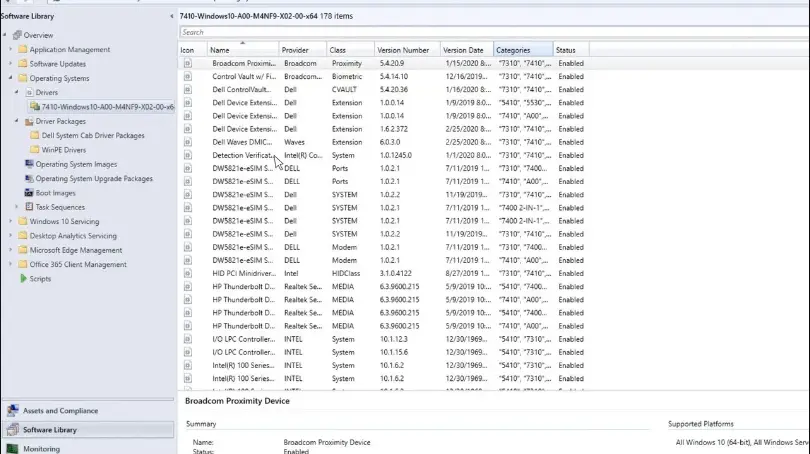The height and width of the screenshot is (454, 810).
Task: Collapse the Software Library navigation pane arrow
Action: coord(172,17)
